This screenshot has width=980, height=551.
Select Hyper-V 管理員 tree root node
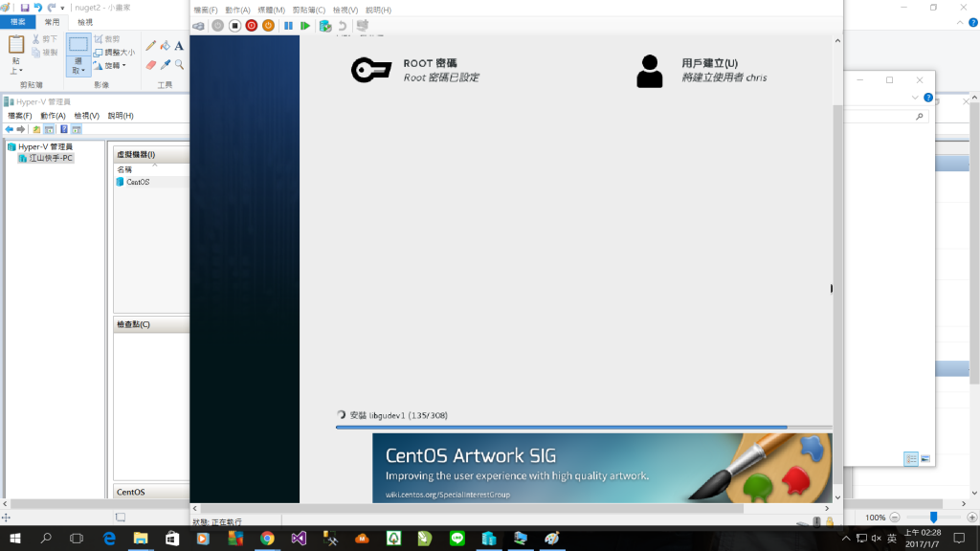point(40,146)
